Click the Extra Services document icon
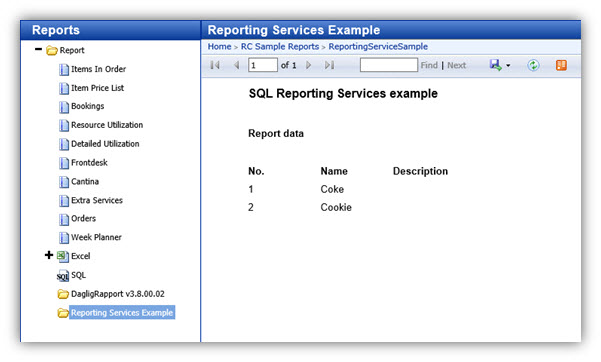The height and width of the screenshot is (362, 601). (64, 201)
